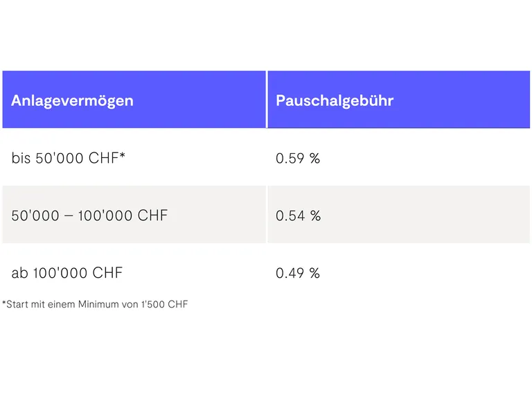The height and width of the screenshot is (399, 532).
Task: Click the percent sign after 0.49
Action: 314,273
